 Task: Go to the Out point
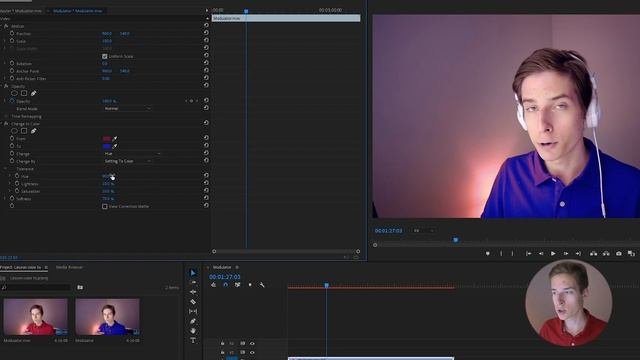point(578,253)
